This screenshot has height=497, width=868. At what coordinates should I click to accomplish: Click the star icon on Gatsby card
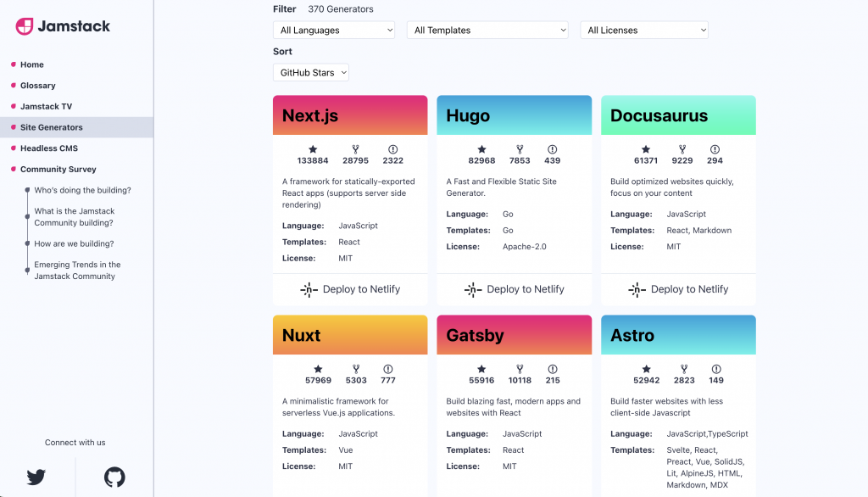[481, 369]
